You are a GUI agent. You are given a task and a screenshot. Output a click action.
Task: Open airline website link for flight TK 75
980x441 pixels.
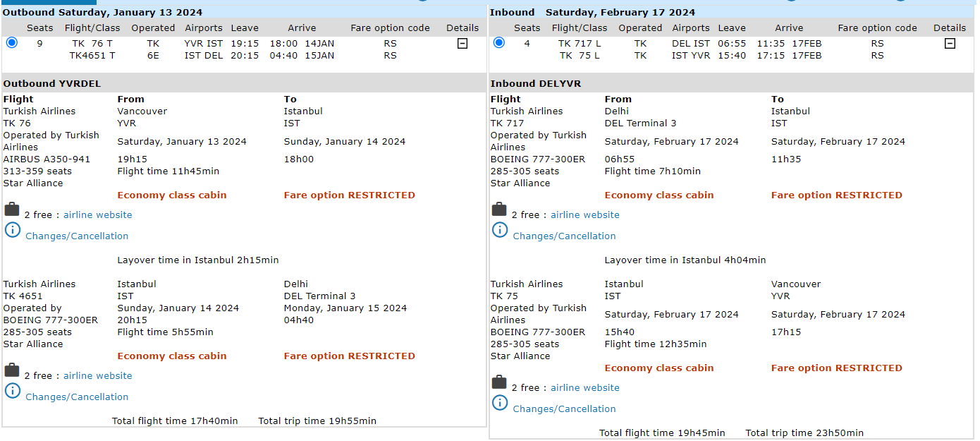tap(584, 388)
